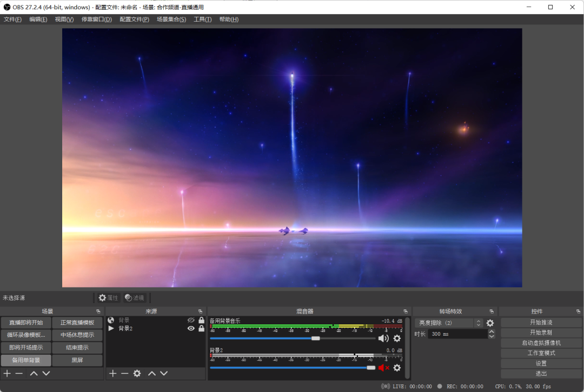The height and width of the screenshot is (392, 584).
Task: Show the hidden 背景 source via eye icon
Action: tap(190, 320)
